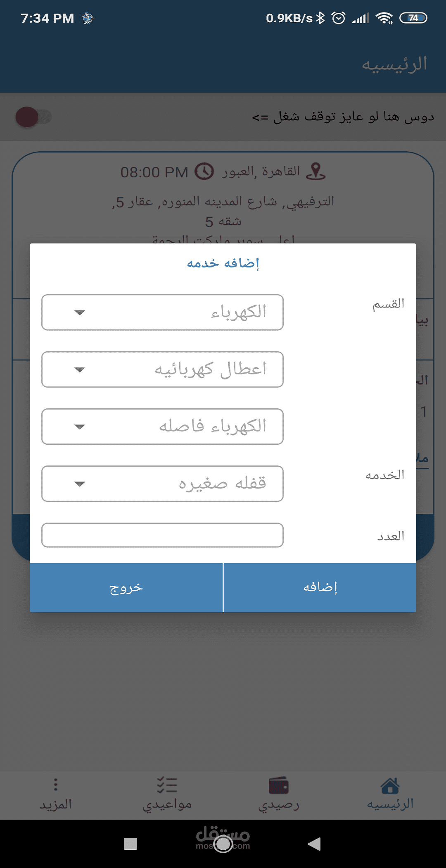
Task: Tap the clock icon beside 08:00 PM
Action: pos(204,171)
